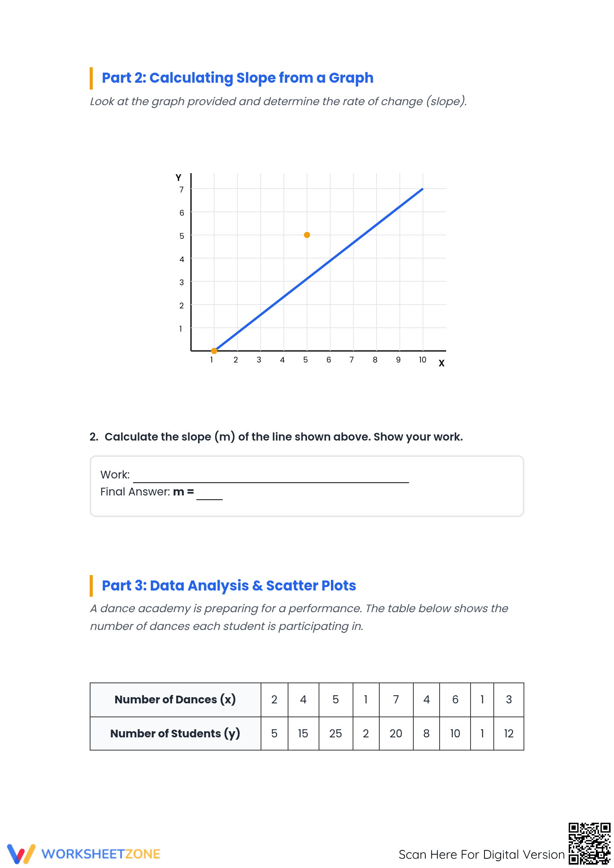Click the orange bar beside Part 2 heading
The image size is (614, 868).
[x=91, y=78]
